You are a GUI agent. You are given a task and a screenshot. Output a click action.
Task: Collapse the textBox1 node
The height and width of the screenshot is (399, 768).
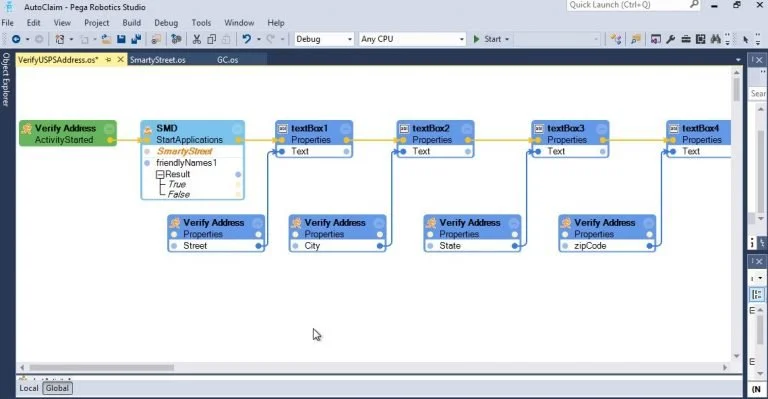coord(346,129)
